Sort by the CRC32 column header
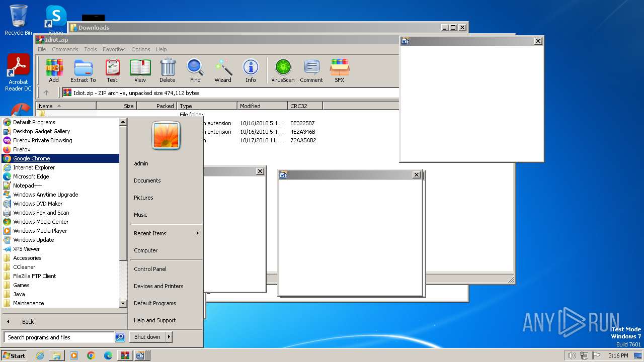 [305, 106]
